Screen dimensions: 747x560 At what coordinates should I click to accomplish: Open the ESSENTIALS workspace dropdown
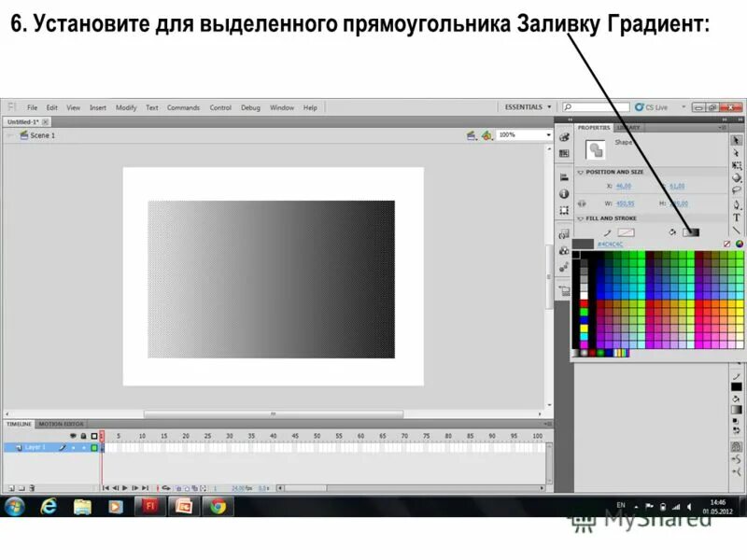point(528,107)
